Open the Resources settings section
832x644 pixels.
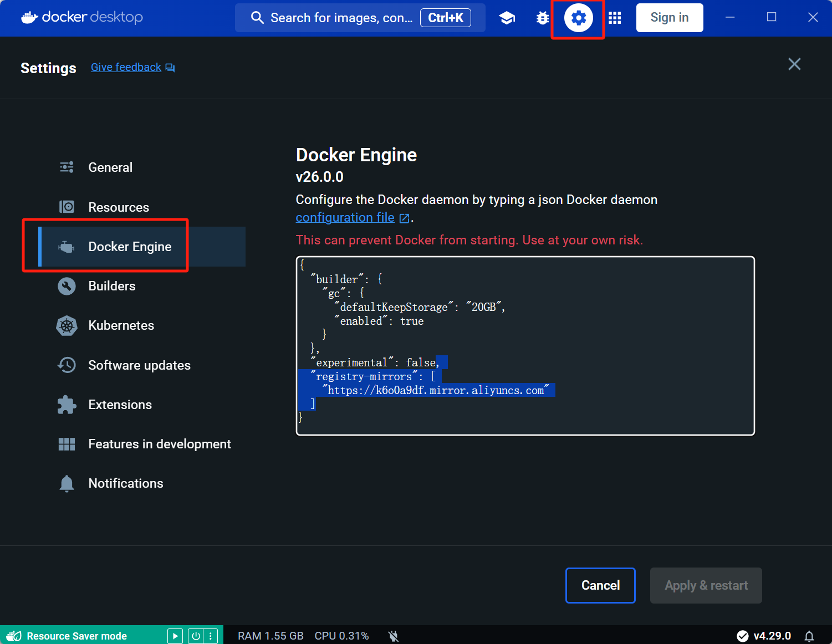point(142,207)
